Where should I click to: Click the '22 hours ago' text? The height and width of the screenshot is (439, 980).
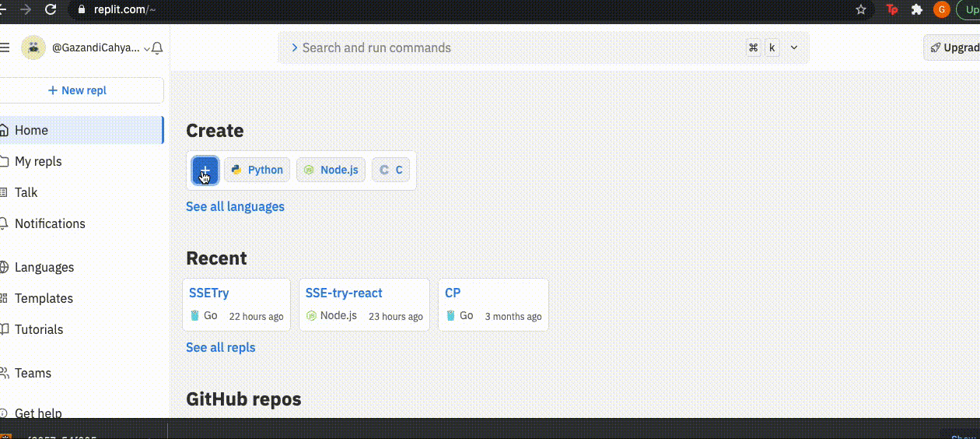(256, 317)
